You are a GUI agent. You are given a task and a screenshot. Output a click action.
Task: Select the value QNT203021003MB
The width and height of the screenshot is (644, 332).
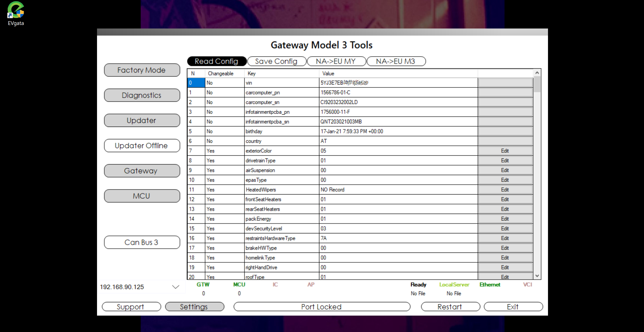398,122
